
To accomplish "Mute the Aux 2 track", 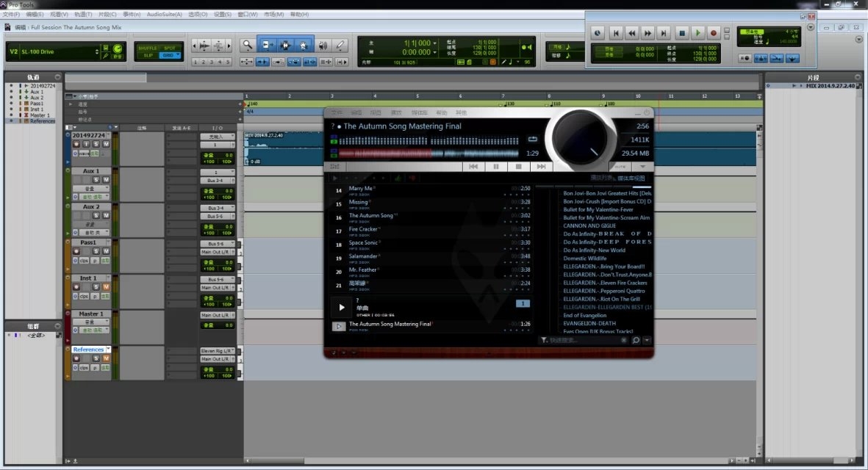I will (x=106, y=216).
